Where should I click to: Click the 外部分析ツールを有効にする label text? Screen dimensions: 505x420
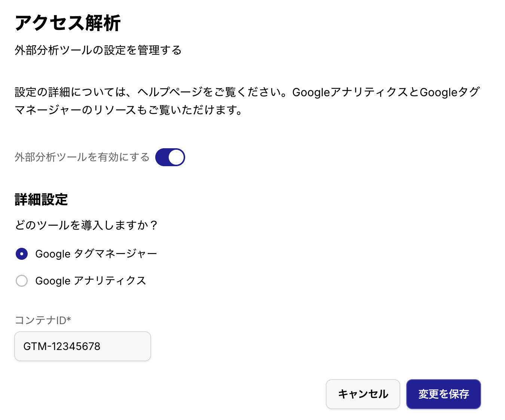(x=82, y=157)
